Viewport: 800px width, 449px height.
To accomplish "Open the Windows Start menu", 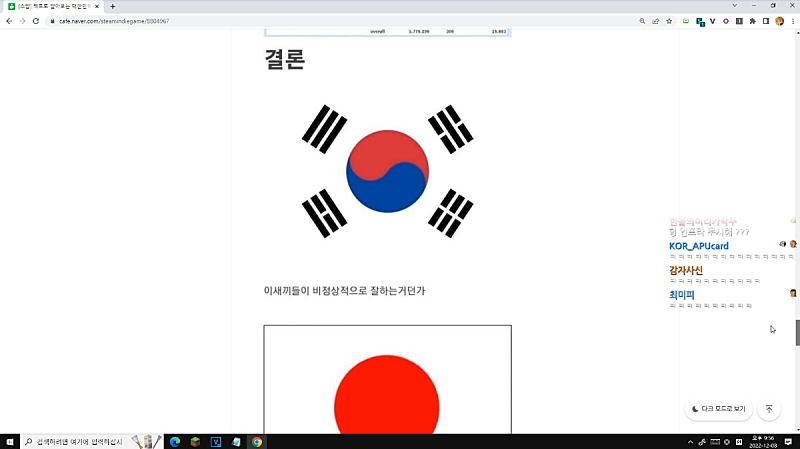I will [x=10, y=441].
